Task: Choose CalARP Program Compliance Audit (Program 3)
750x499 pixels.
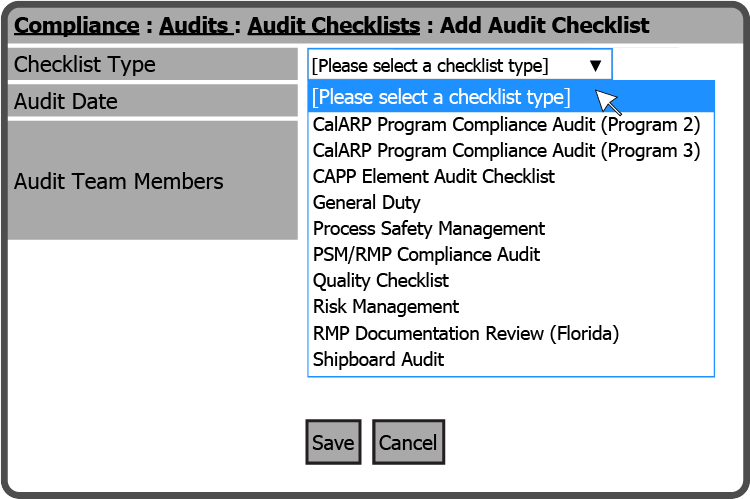Action: click(x=506, y=151)
